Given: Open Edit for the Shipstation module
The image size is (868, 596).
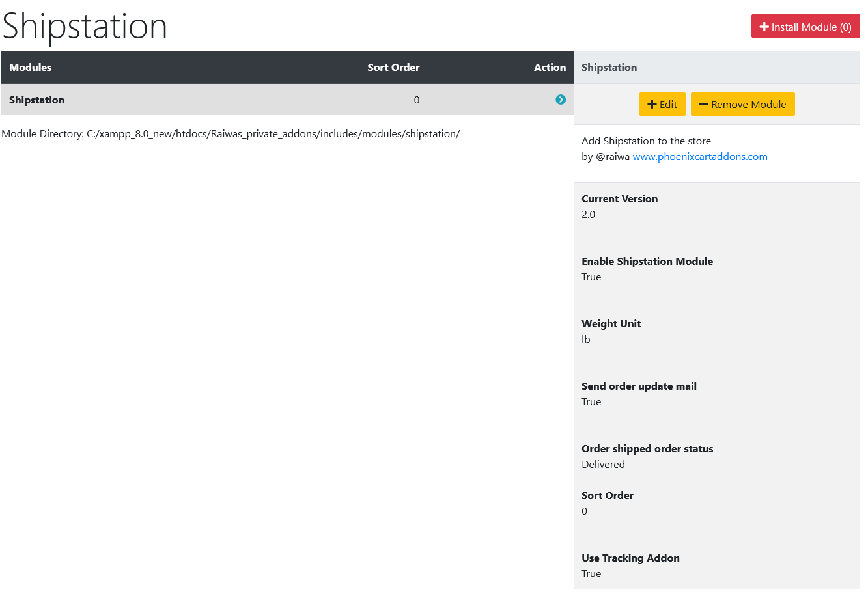Looking at the screenshot, I should pyautogui.click(x=662, y=104).
